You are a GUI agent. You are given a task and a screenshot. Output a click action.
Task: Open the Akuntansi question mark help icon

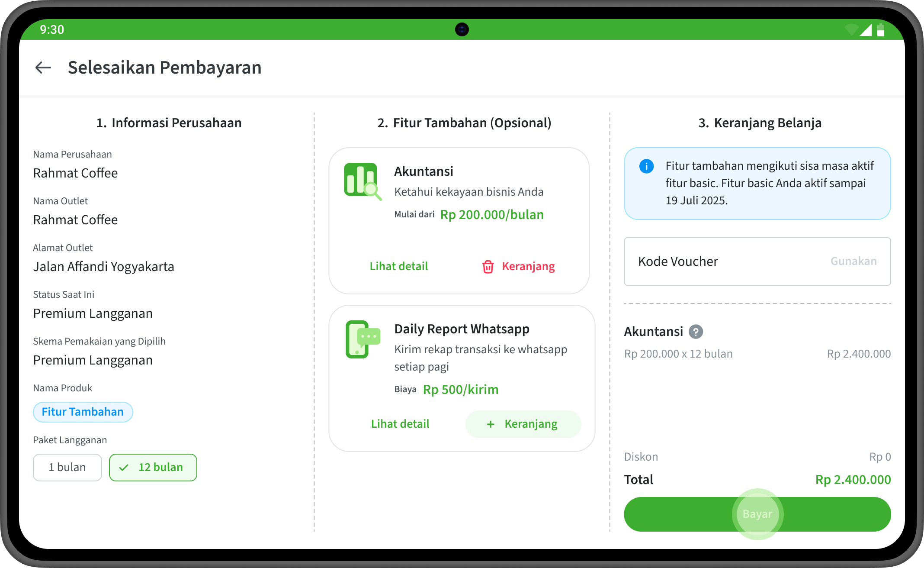pyautogui.click(x=696, y=332)
